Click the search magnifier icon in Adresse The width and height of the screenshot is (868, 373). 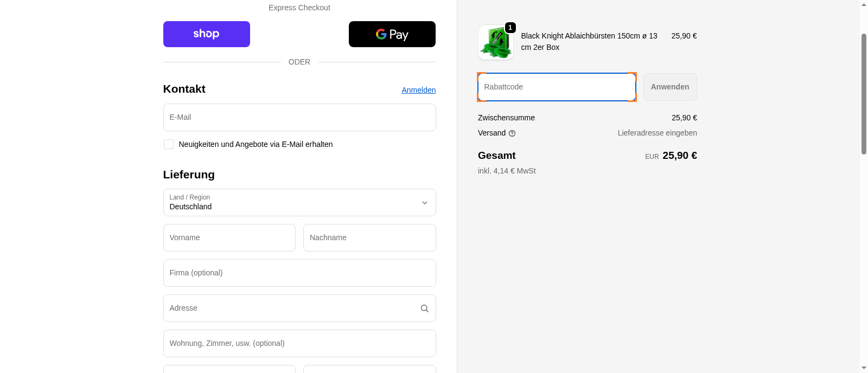click(425, 308)
